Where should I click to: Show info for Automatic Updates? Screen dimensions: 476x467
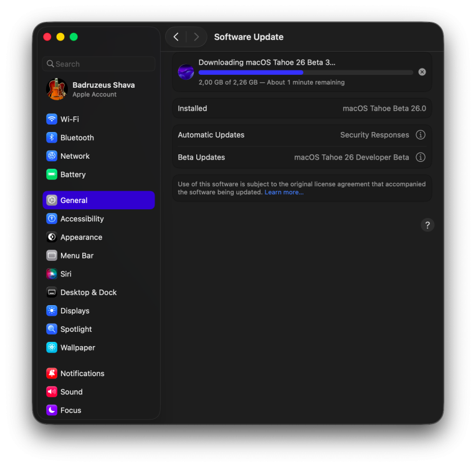421,134
